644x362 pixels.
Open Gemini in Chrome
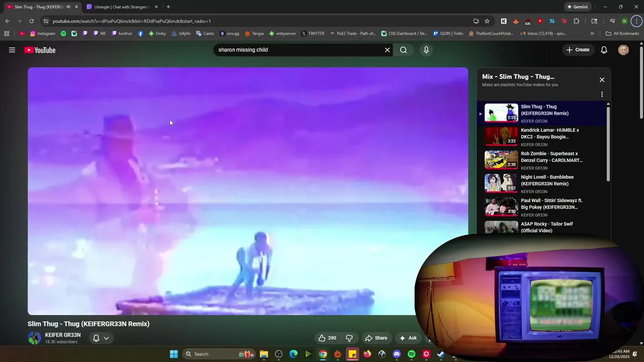tap(578, 7)
